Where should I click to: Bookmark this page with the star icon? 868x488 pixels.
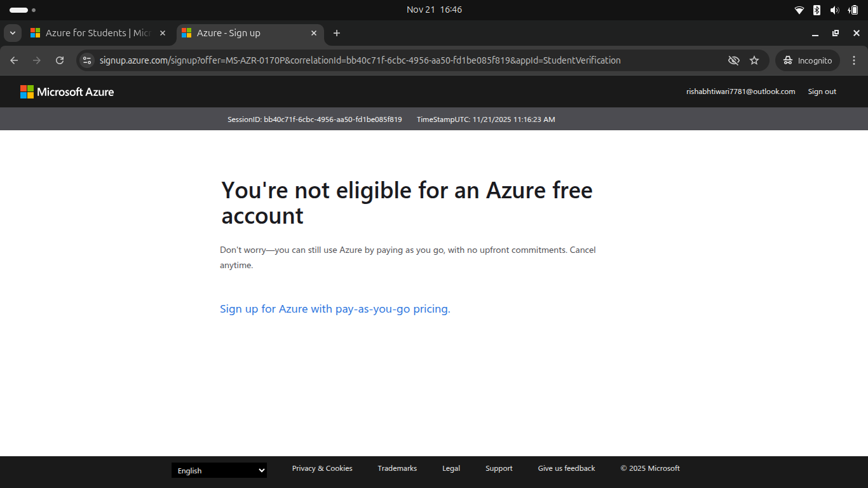click(x=754, y=60)
